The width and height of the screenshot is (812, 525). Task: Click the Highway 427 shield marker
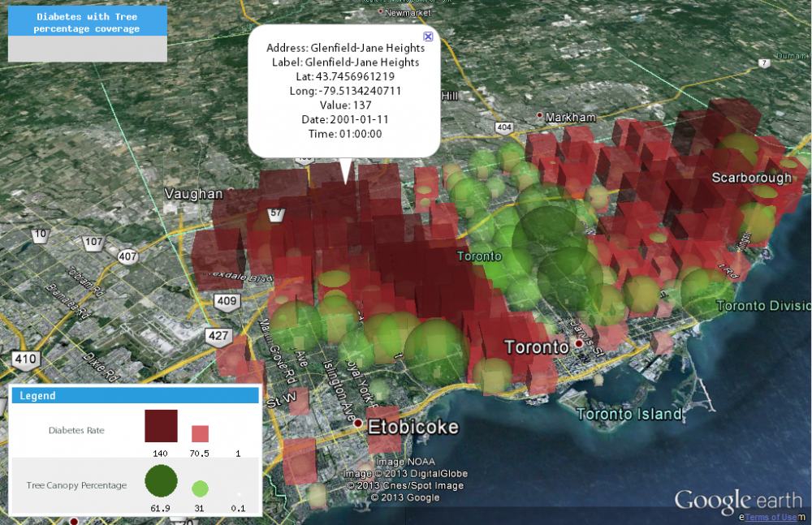[218, 335]
